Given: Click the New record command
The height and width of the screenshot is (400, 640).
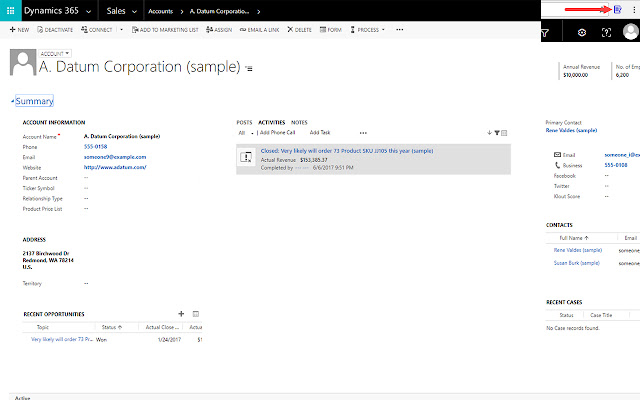Looking at the screenshot, I should 19,30.
